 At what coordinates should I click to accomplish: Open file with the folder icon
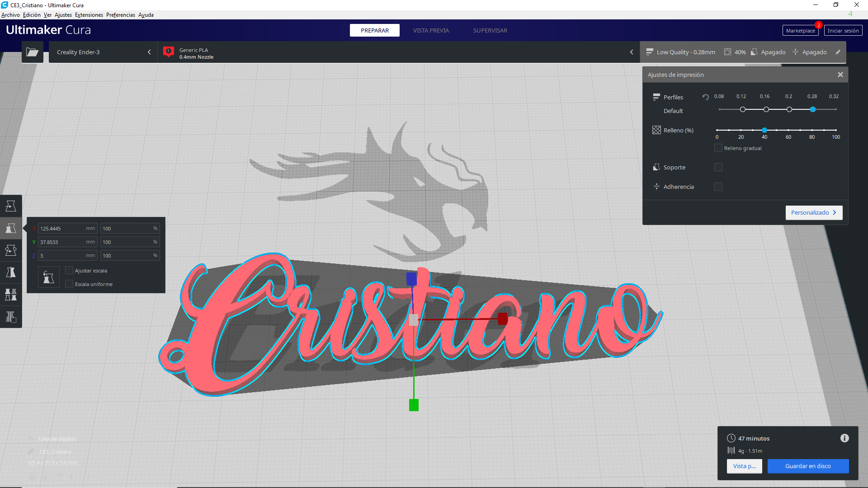[32, 52]
